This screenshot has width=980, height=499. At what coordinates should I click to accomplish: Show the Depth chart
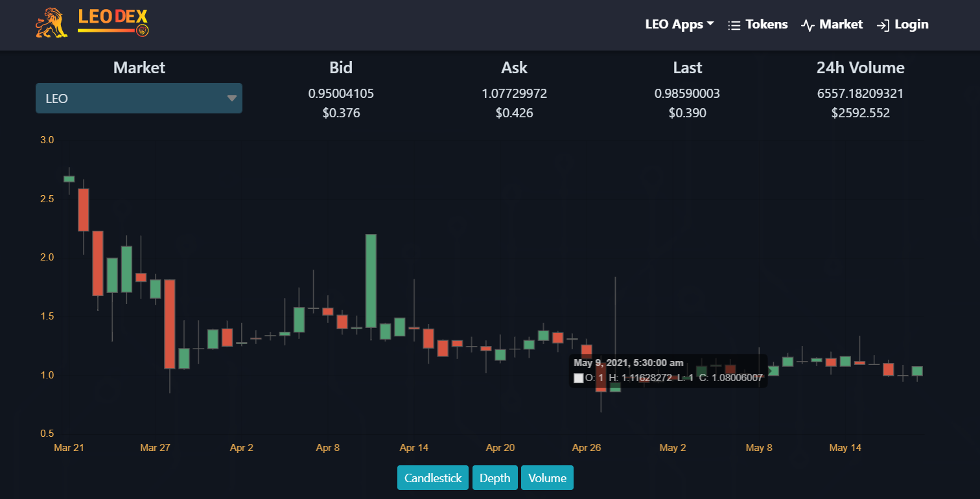(x=495, y=478)
